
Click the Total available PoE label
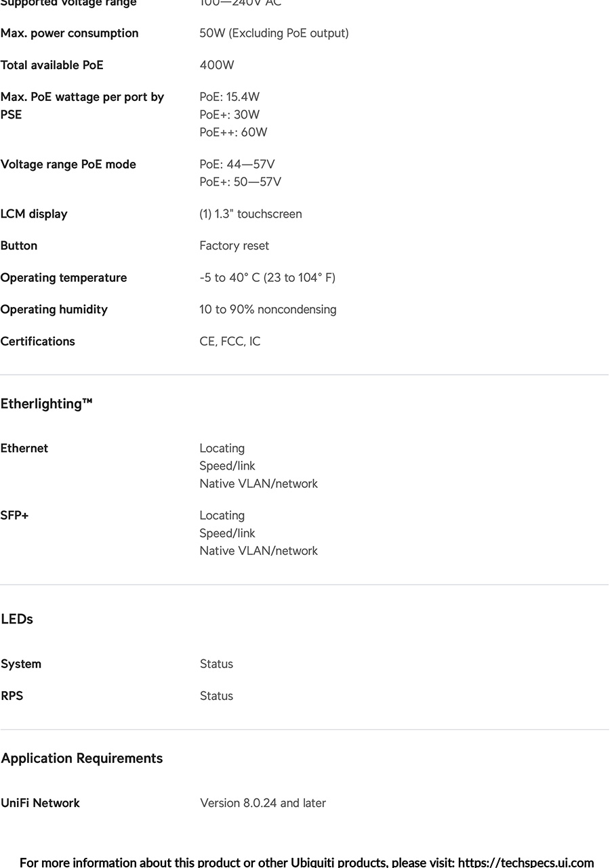click(52, 65)
